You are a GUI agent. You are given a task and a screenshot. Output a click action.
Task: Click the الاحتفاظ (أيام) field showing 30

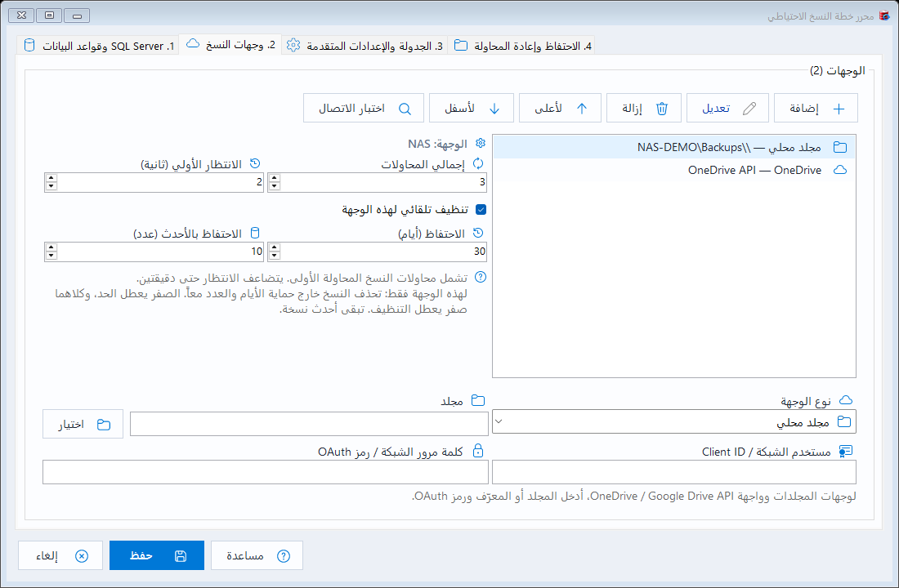pyautogui.click(x=378, y=252)
